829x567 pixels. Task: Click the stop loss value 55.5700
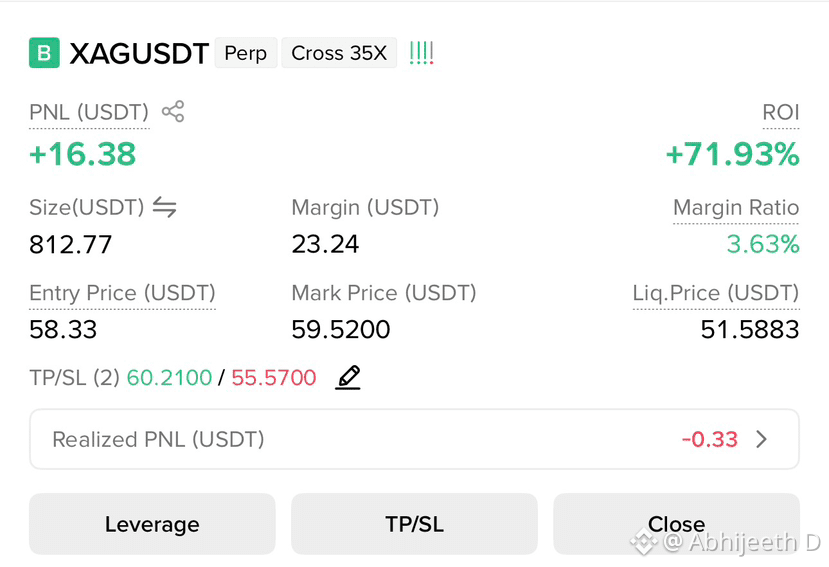point(274,378)
